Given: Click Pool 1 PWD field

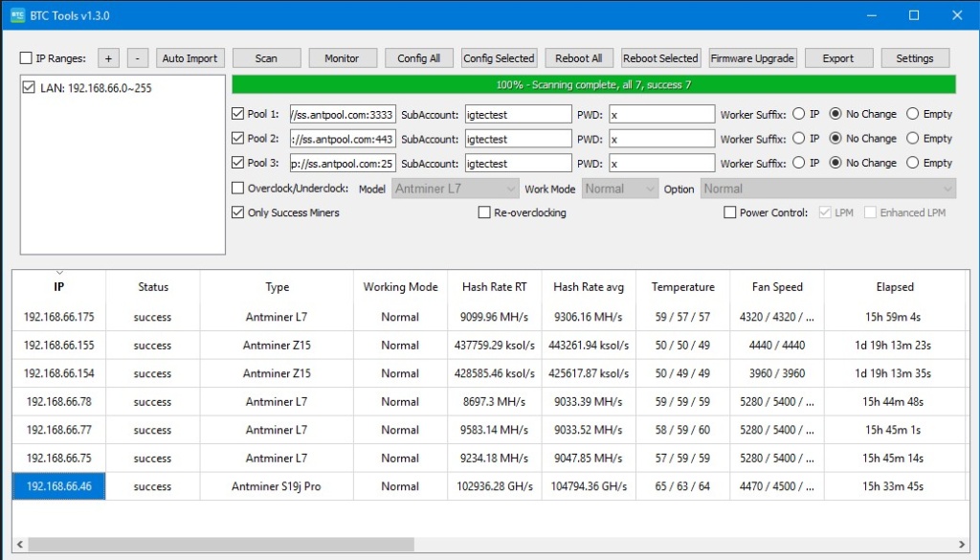Looking at the screenshot, I should pyautogui.click(x=662, y=114).
